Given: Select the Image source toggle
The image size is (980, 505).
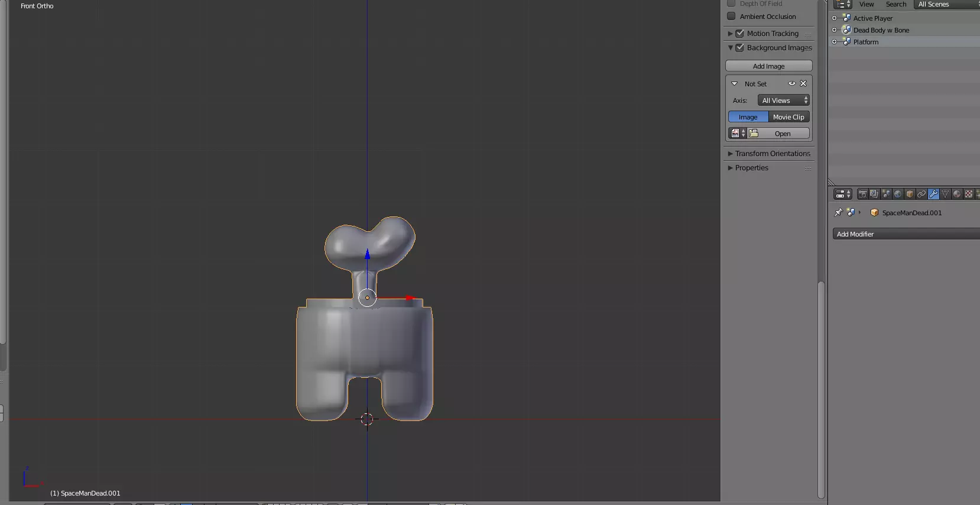Looking at the screenshot, I should pos(748,117).
